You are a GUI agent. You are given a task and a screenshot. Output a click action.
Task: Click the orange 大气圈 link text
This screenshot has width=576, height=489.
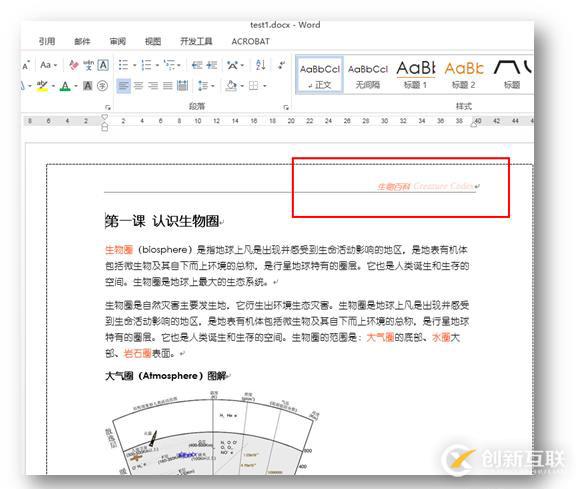[380, 337]
